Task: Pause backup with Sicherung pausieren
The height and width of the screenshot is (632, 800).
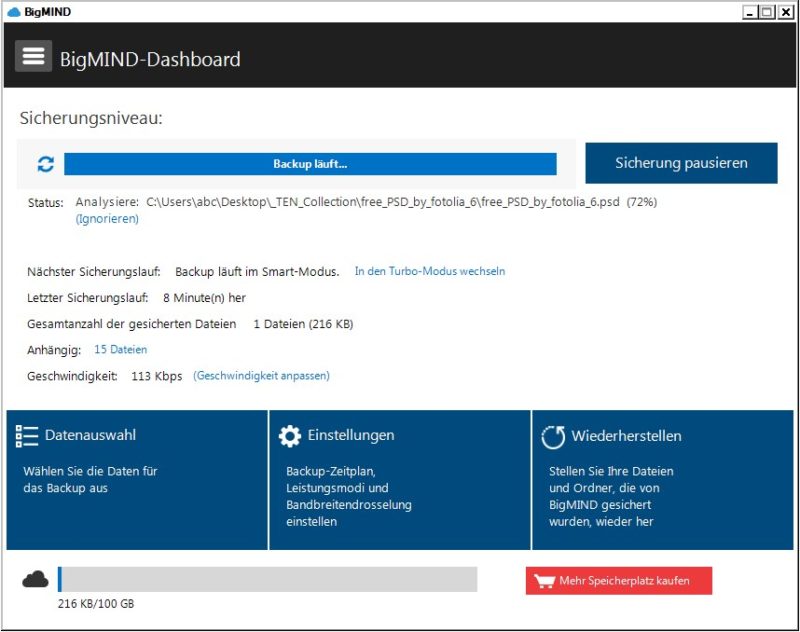Action: (681, 163)
